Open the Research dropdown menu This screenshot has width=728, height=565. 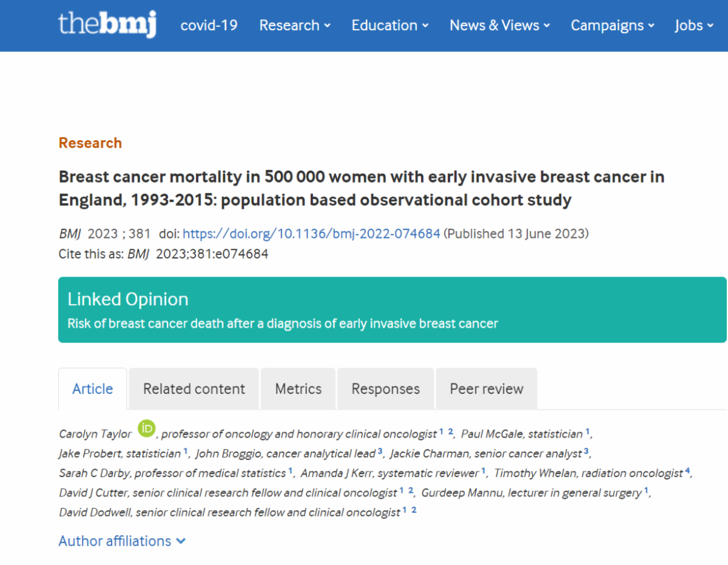(295, 25)
